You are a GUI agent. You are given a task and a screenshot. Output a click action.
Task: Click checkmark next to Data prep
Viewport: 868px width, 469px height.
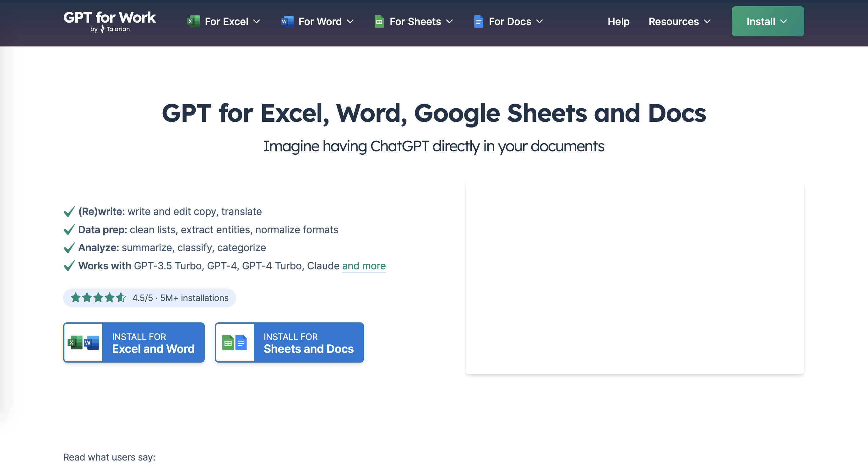[69, 230]
